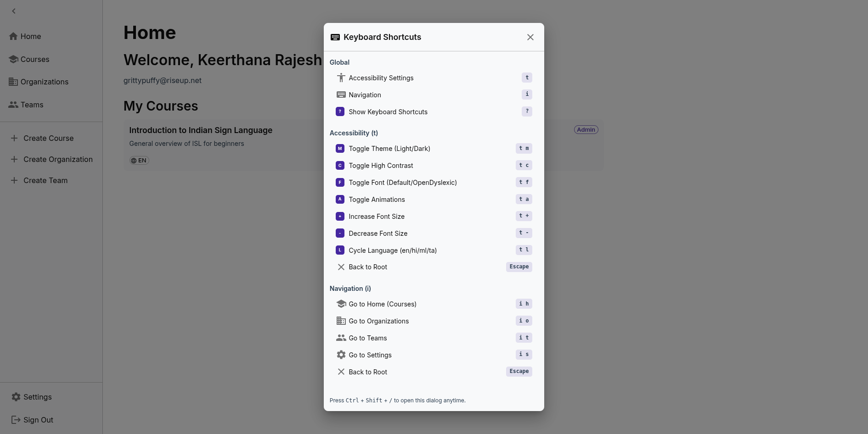Click 'Decrease Font Size' text
This screenshot has height=434, width=868.
(378, 234)
